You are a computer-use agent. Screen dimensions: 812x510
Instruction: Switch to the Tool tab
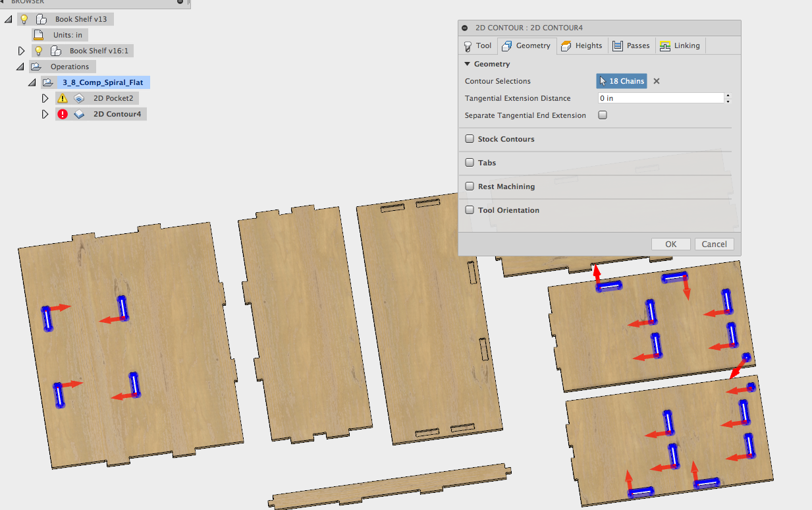(477, 45)
